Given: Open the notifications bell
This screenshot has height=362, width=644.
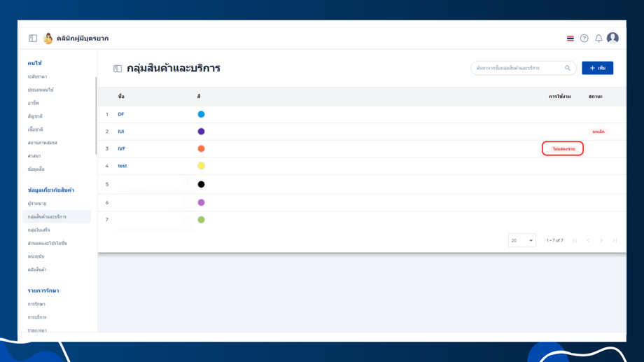Looking at the screenshot, I should click(598, 39).
